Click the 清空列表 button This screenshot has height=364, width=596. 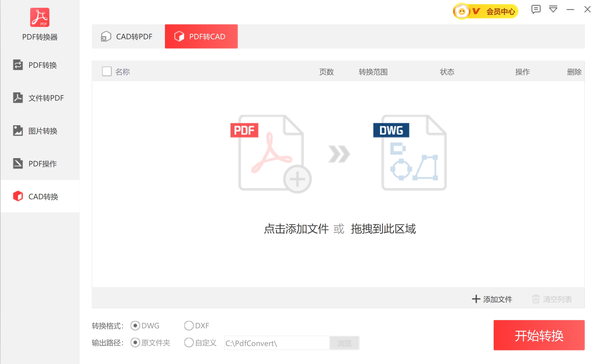click(x=552, y=299)
